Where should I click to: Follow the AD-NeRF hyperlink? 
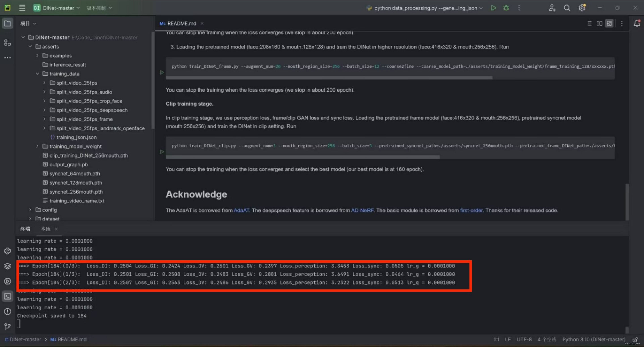[362, 210]
